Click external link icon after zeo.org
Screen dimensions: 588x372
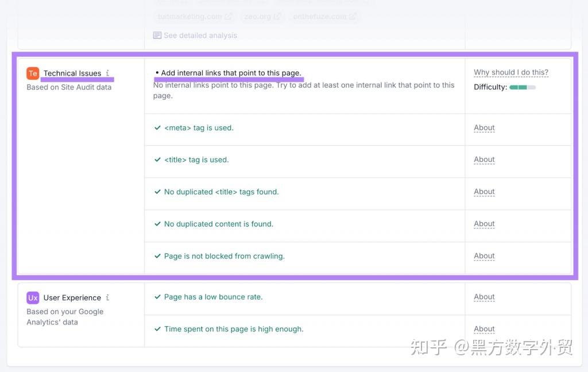277,16
